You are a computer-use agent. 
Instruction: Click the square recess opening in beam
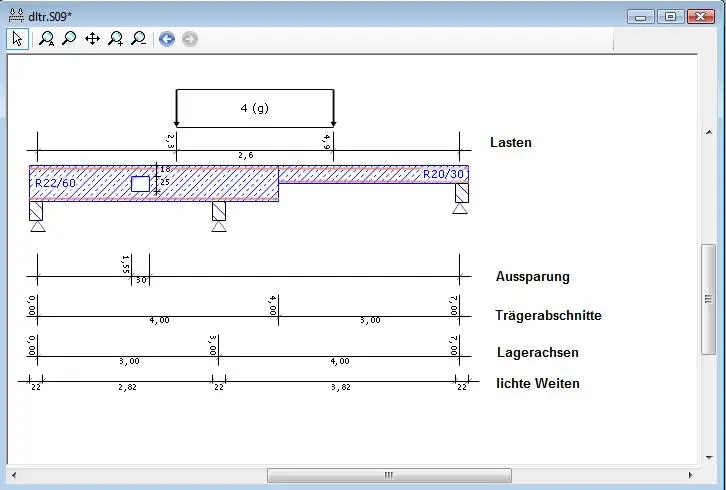140,184
